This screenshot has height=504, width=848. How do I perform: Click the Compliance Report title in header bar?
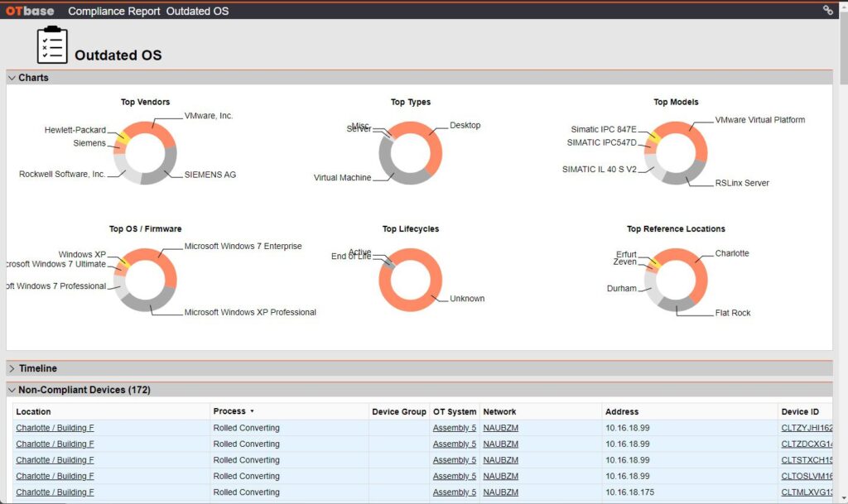point(114,11)
